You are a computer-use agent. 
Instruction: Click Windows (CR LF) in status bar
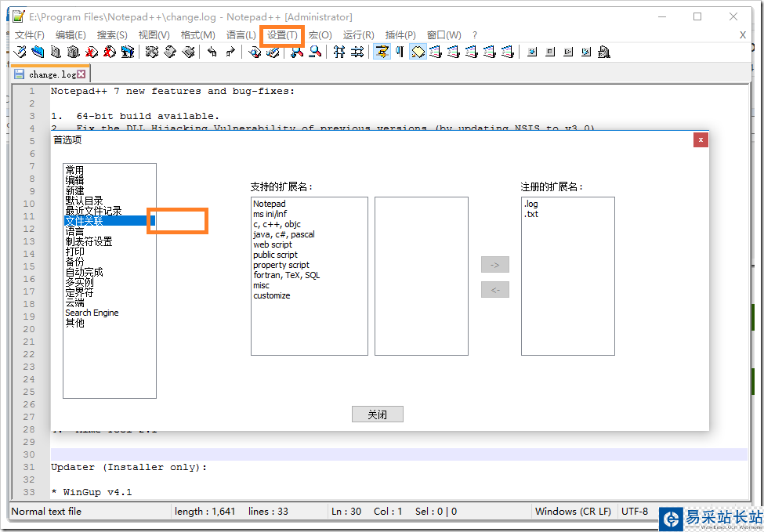tap(573, 511)
